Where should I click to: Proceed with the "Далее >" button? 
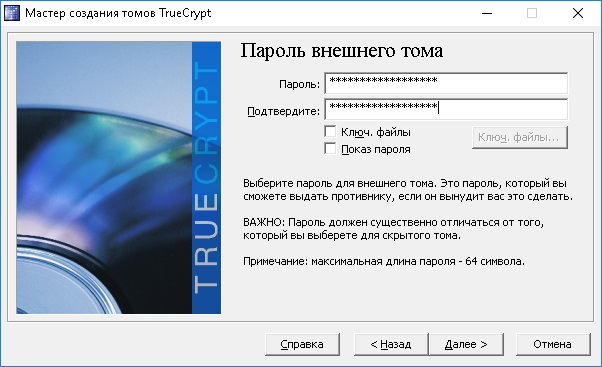click(466, 344)
